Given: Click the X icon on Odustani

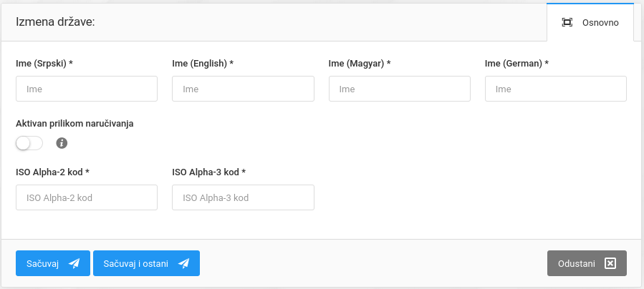Looking at the screenshot, I should pos(610,263).
